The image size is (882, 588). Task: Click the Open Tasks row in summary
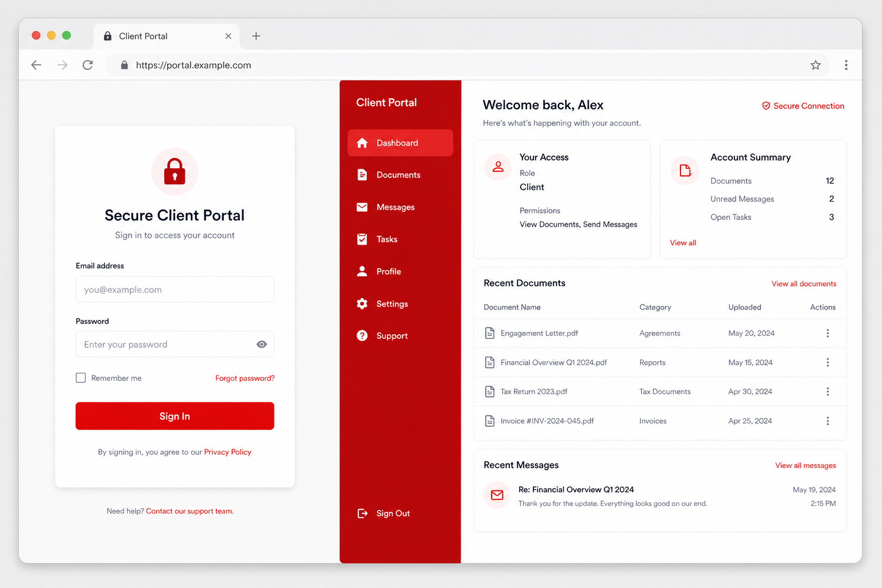click(x=772, y=217)
